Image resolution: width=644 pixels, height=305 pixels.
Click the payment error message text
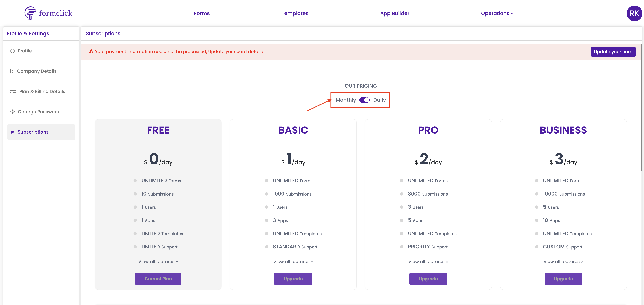tap(179, 52)
